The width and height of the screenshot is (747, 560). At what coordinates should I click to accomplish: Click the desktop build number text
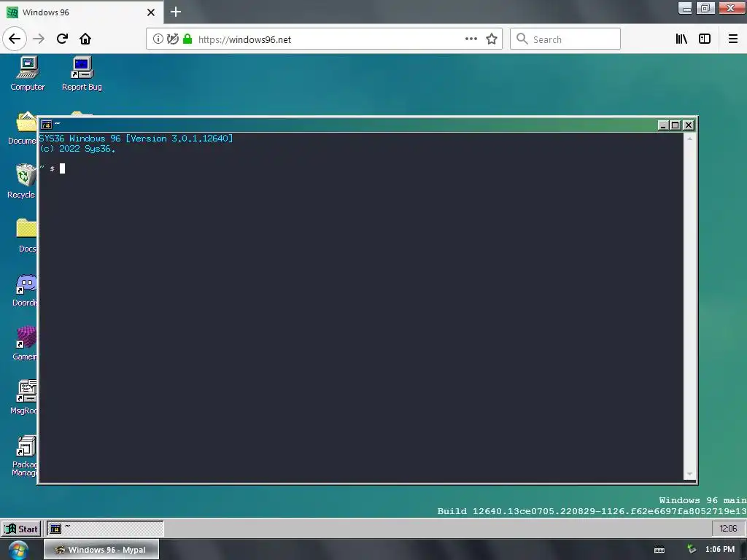point(592,511)
